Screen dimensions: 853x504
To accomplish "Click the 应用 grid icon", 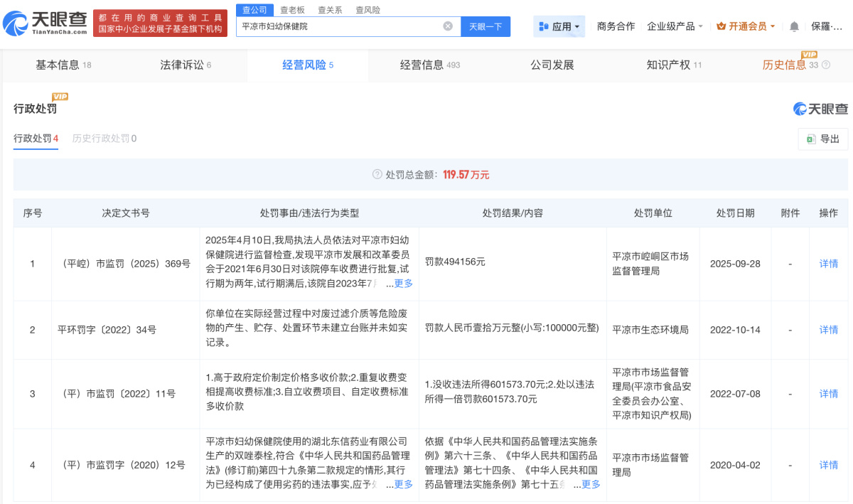I will pos(544,26).
